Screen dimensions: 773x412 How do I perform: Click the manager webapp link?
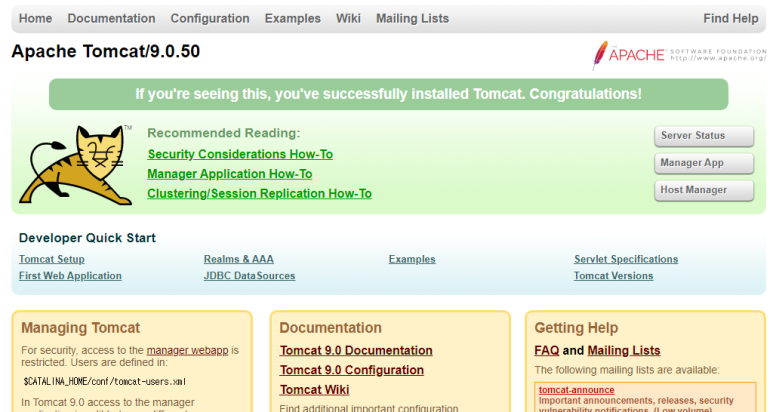[x=187, y=350]
